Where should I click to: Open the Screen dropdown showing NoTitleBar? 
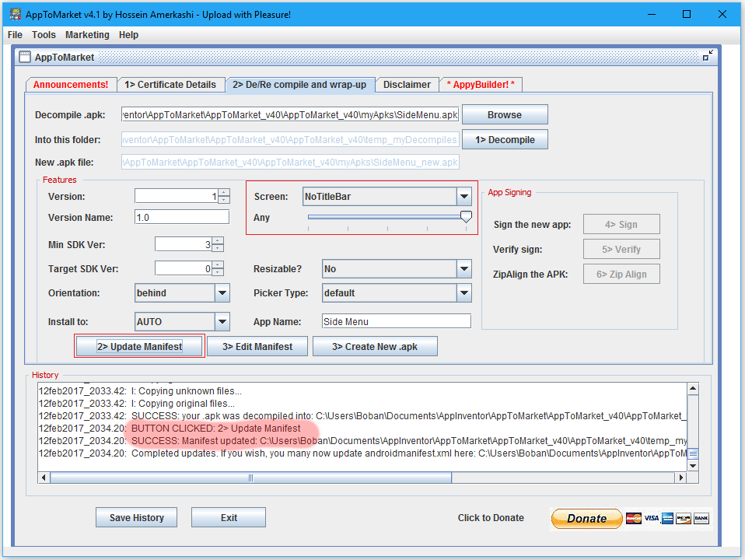pos(463,196)
